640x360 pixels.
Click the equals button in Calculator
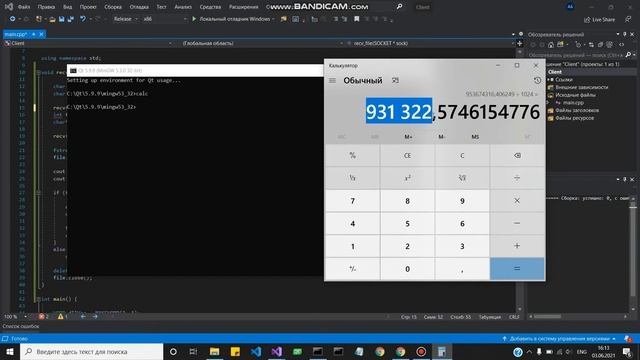[517, 269]
